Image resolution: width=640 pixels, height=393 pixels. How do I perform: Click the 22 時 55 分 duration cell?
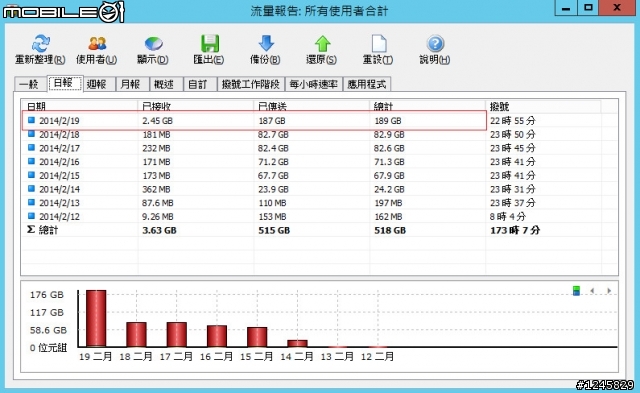512,121
